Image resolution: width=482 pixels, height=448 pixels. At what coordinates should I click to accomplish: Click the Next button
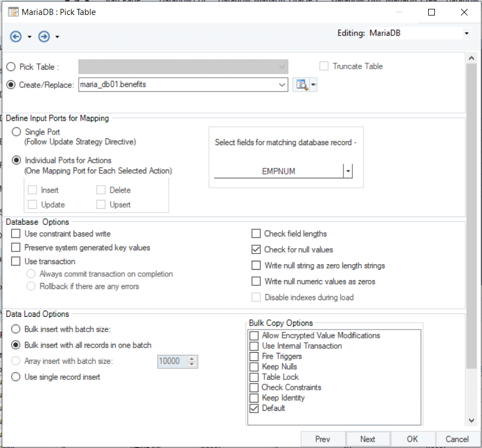click(367, 439)
